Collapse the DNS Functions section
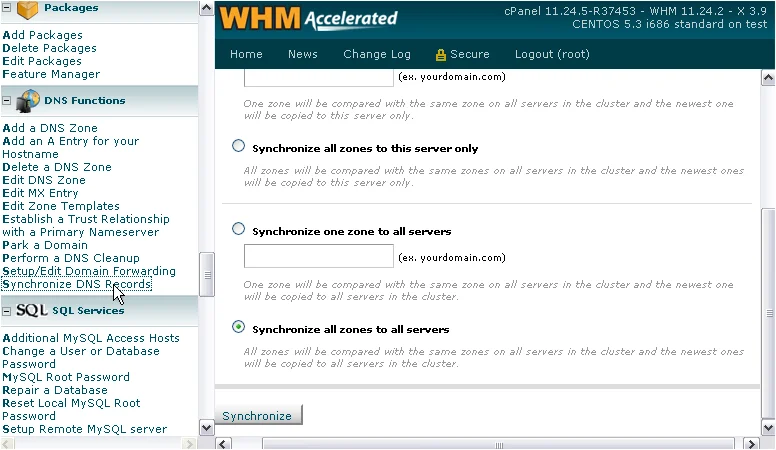776x450 pixels. pos(7,101)
